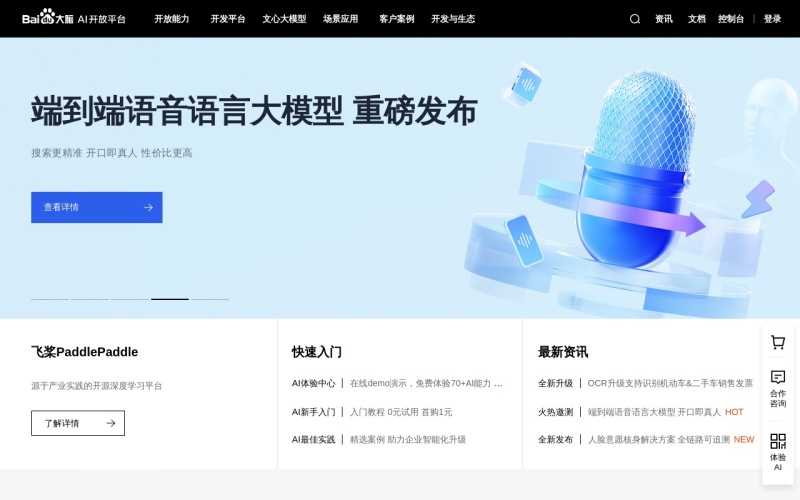Click the 了解详情 button under PaddlePaddle
This screenshot has width=800, height=500.
point(78,423)
